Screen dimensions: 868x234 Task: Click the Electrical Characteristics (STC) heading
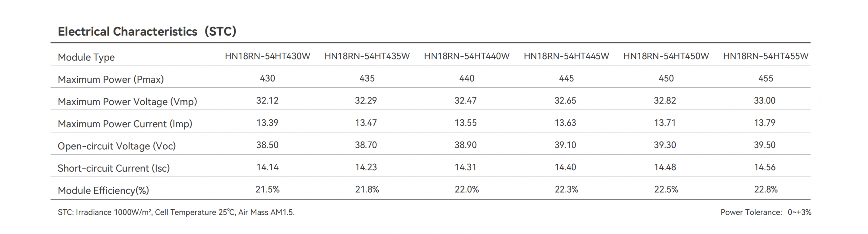147,32
